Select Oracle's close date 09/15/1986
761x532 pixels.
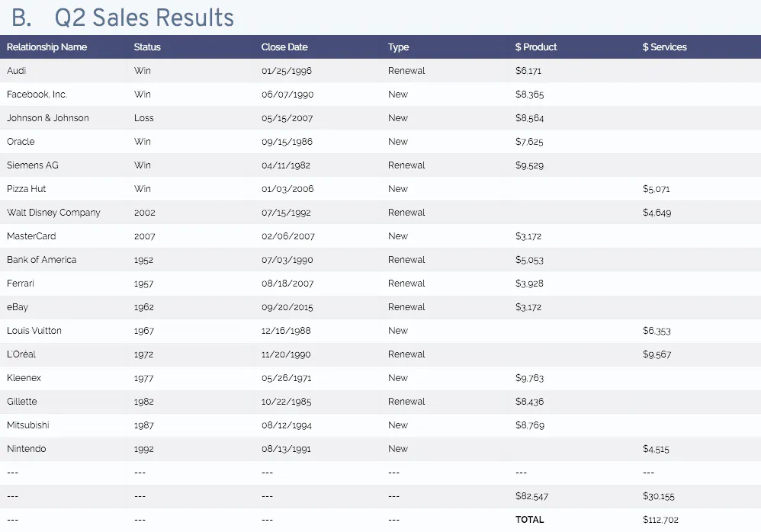[287, 142]
